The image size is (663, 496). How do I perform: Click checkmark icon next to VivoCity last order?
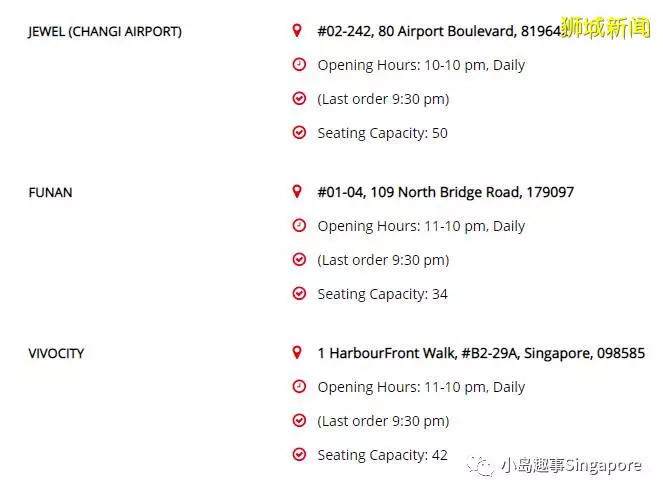click(299, 421)
